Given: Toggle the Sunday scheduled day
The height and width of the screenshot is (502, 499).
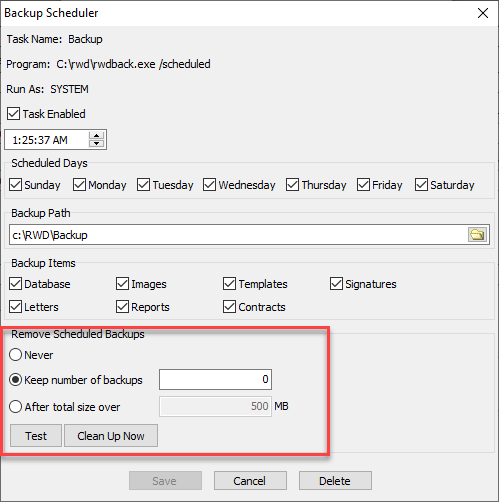Looking at the screenshot, I should coord(15,185).
